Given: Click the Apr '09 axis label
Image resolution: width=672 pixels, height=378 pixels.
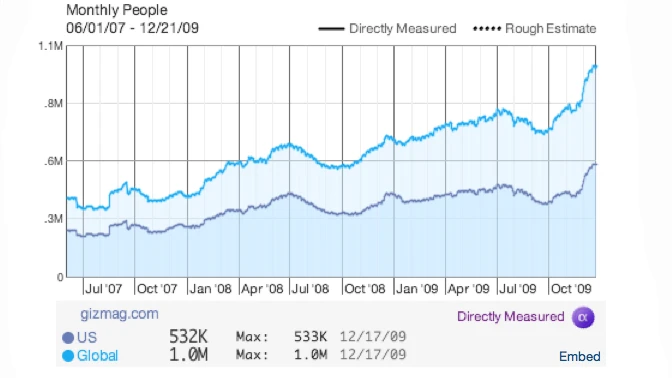Looking at the screenshot, I should click(468, 288).
